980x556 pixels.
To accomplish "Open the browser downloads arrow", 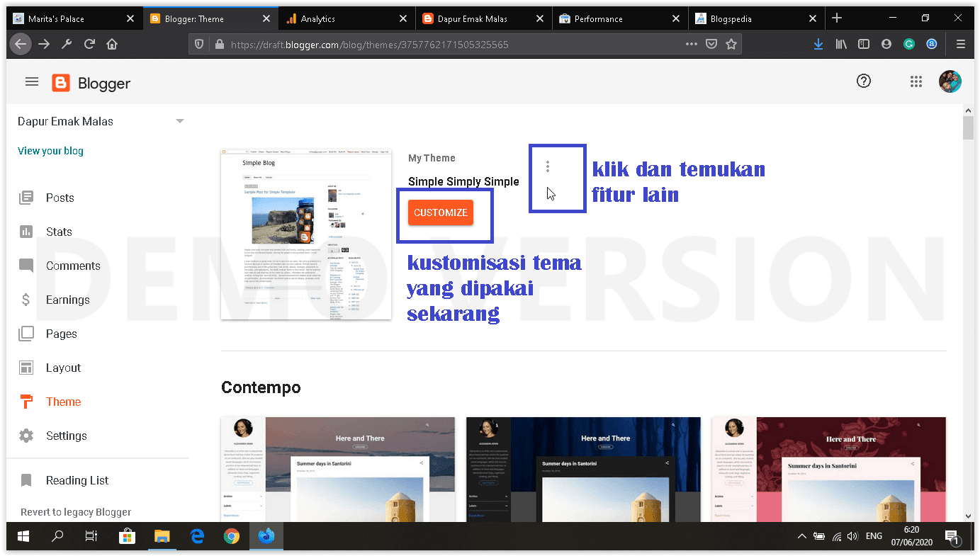I will click(818, 44).
